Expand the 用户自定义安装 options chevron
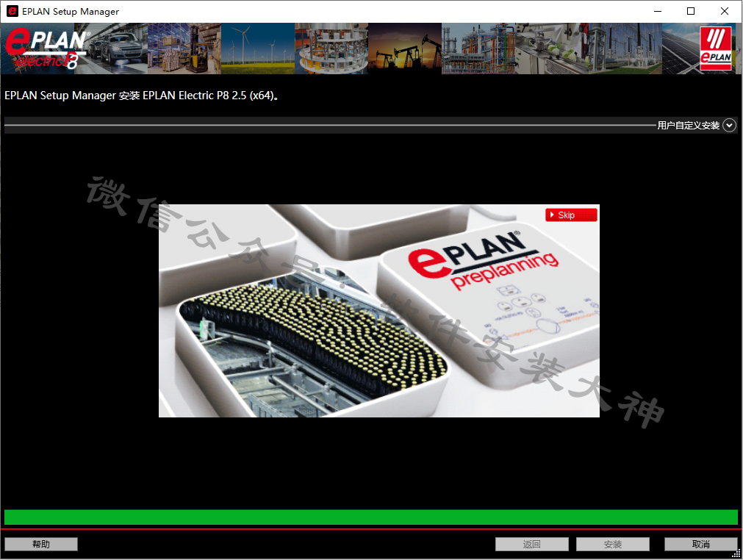This screenshot has height=560, width=743. [x=729, y=126]
